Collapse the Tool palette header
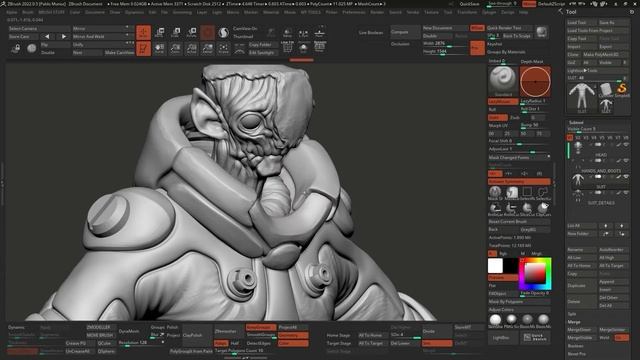The height and width of the screenshot is (360, 640). (571, 12)
